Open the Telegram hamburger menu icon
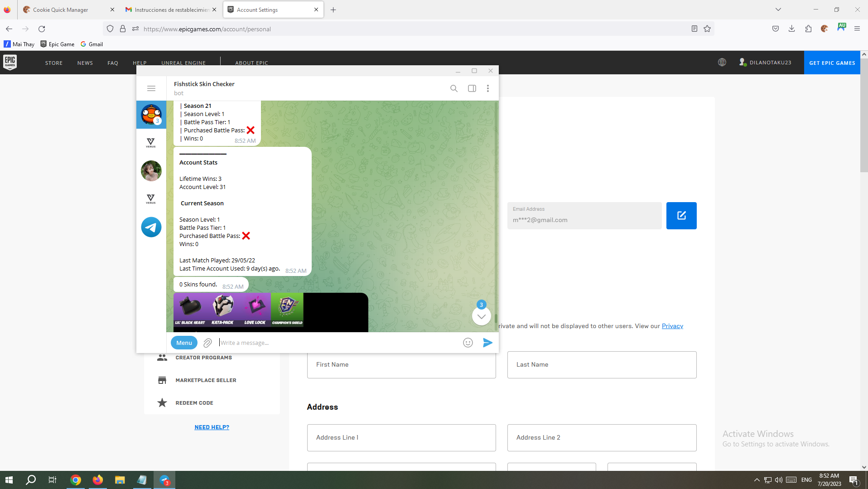The height and width of the screenshot is (489, 868). (x=151, y=88)
